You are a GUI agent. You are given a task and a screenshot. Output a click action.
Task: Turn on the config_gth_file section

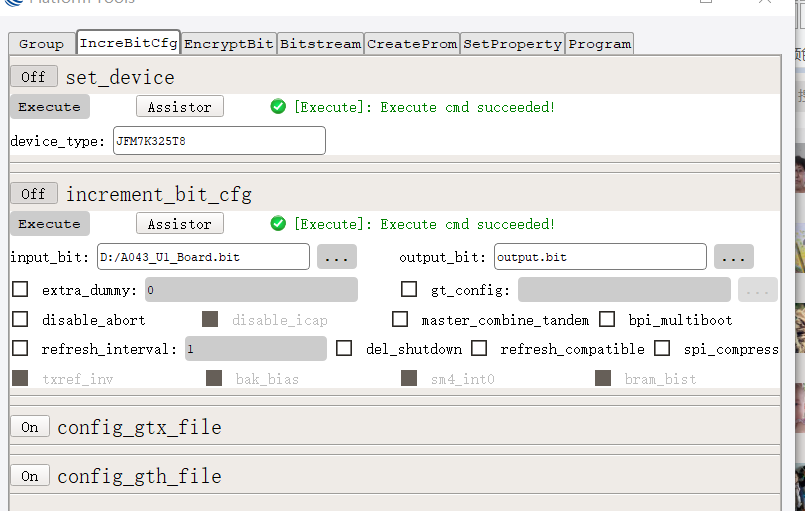pyautogui.click(x=30, y=476)
